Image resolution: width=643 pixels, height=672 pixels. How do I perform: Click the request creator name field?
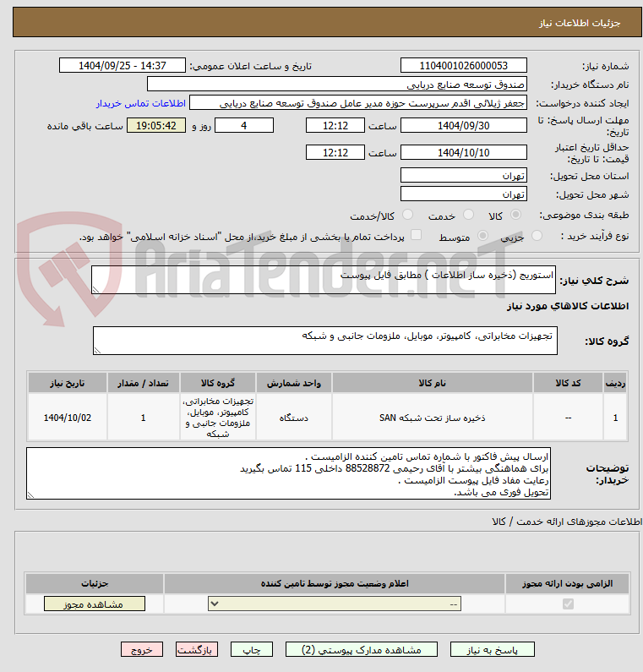pyautogui.click(x=358, y=103)
